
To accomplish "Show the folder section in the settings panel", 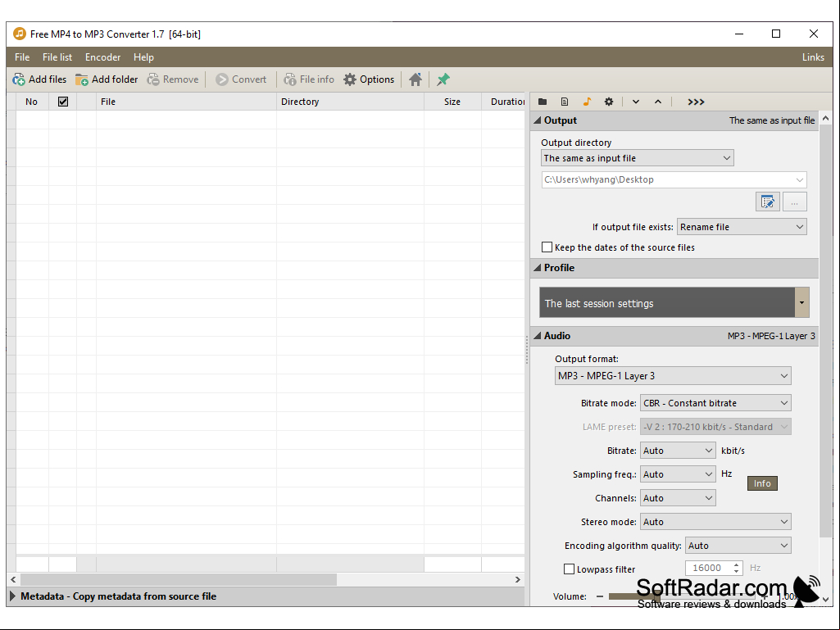I will pos(543,102).
